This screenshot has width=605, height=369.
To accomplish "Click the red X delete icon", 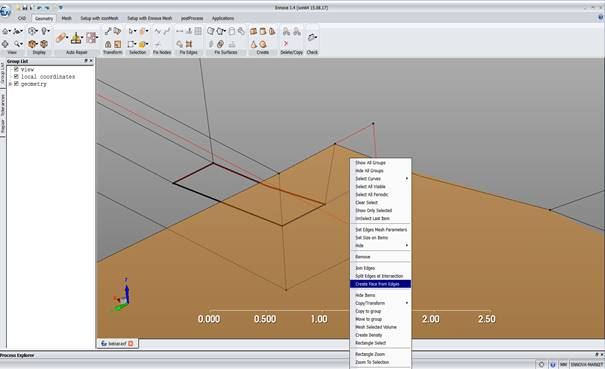I will 286,44.
